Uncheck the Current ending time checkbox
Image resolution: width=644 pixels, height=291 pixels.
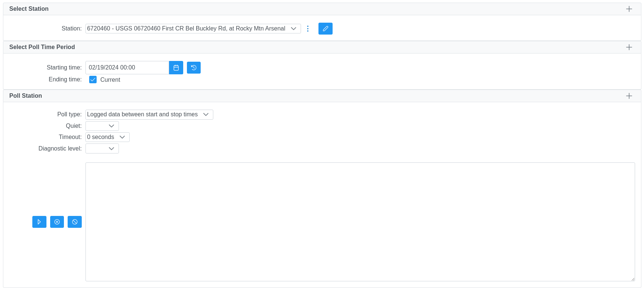(x=93, y=80)
